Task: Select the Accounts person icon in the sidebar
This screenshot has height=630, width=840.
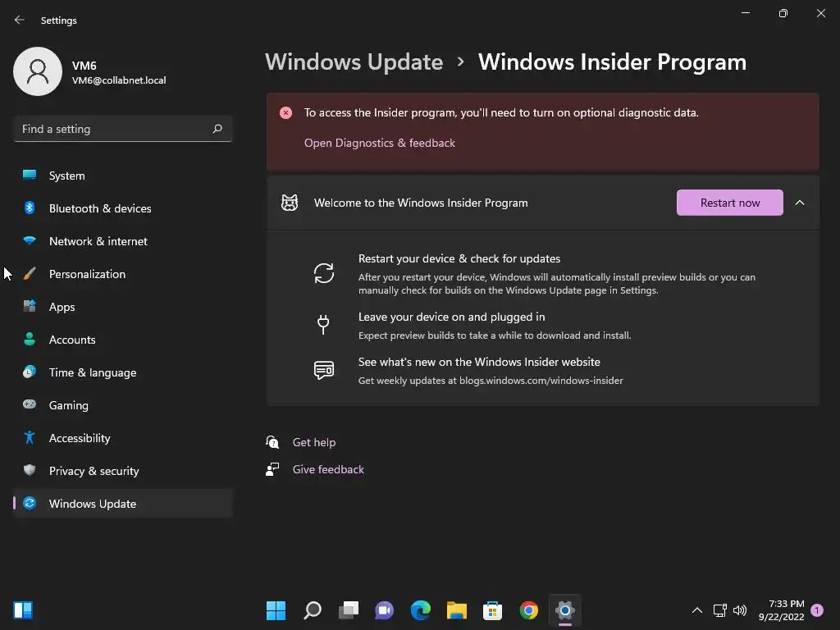Action: coord(30,339)
